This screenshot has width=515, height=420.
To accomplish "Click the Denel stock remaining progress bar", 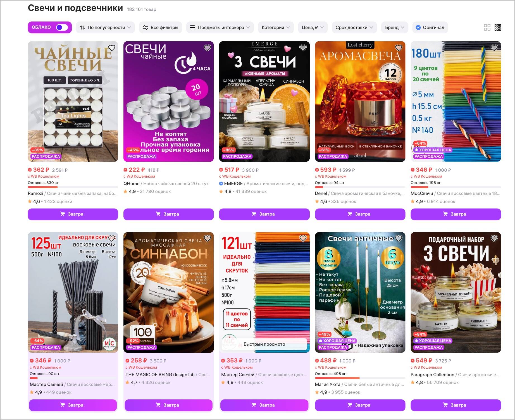I will click(360, 187).
